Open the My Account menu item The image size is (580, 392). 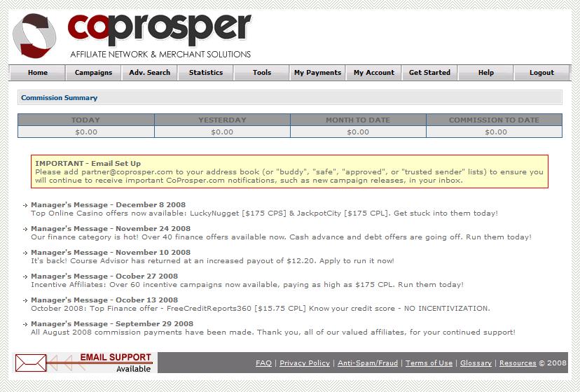374,73
